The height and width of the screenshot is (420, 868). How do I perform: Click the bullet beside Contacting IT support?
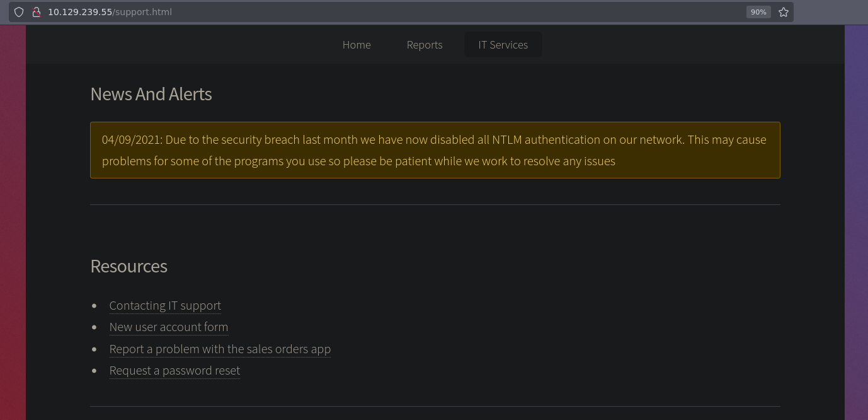[94, 306]
